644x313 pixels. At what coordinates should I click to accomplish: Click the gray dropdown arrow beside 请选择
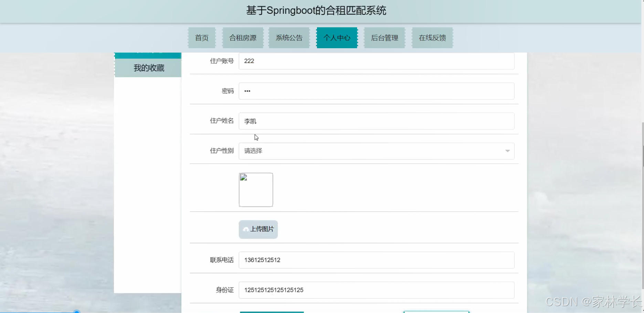507,151
